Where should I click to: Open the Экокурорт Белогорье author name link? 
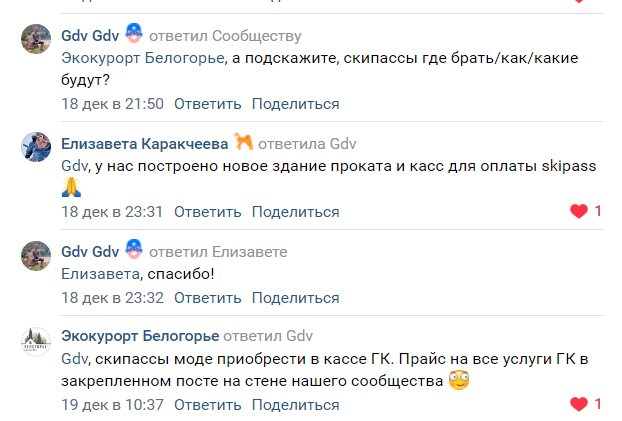[x=140, y=336]
